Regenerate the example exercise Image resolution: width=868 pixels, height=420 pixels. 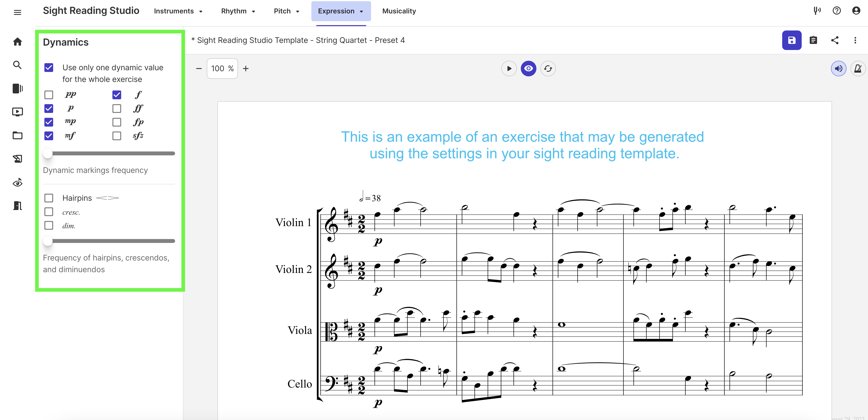point(548,69)
